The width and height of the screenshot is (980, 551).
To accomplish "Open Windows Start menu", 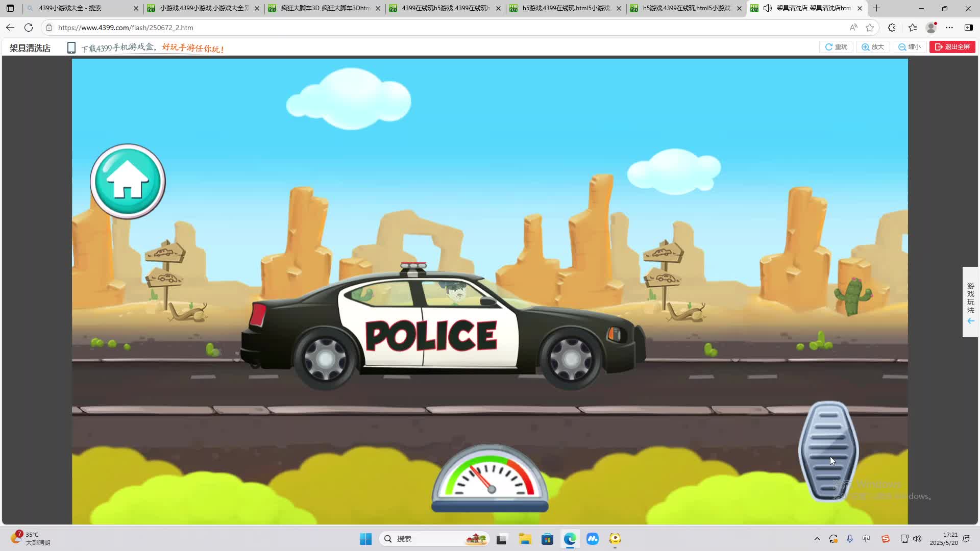I will [365, 539].
